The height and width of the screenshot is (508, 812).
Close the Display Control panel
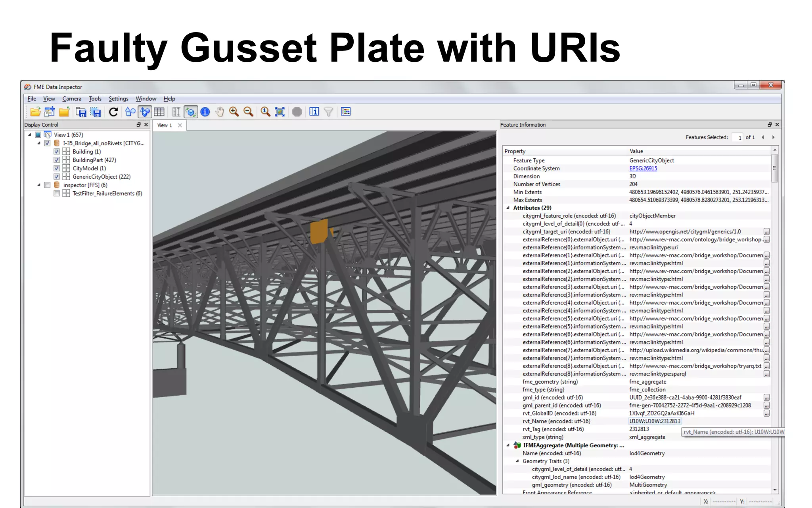point(146,125)
